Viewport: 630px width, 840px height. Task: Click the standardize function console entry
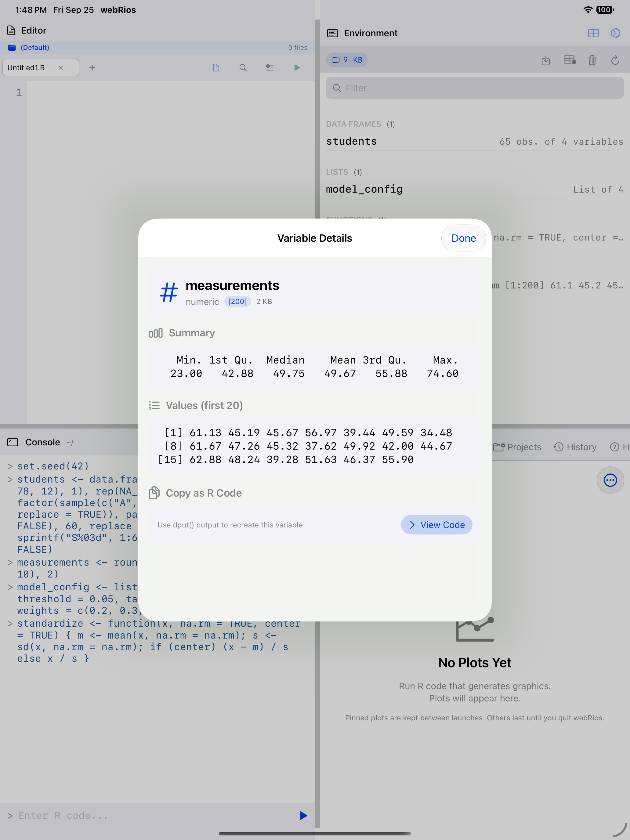[159, 641]
